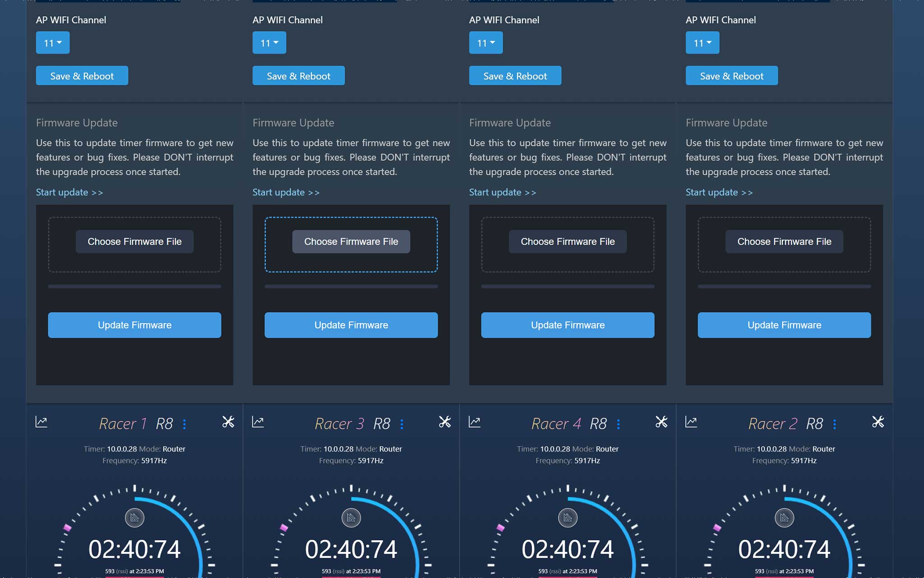Open the three-dot menu next to Racer 1 R8
The width and height of the screenshot is (924, 578).
(x=185, y=424)
